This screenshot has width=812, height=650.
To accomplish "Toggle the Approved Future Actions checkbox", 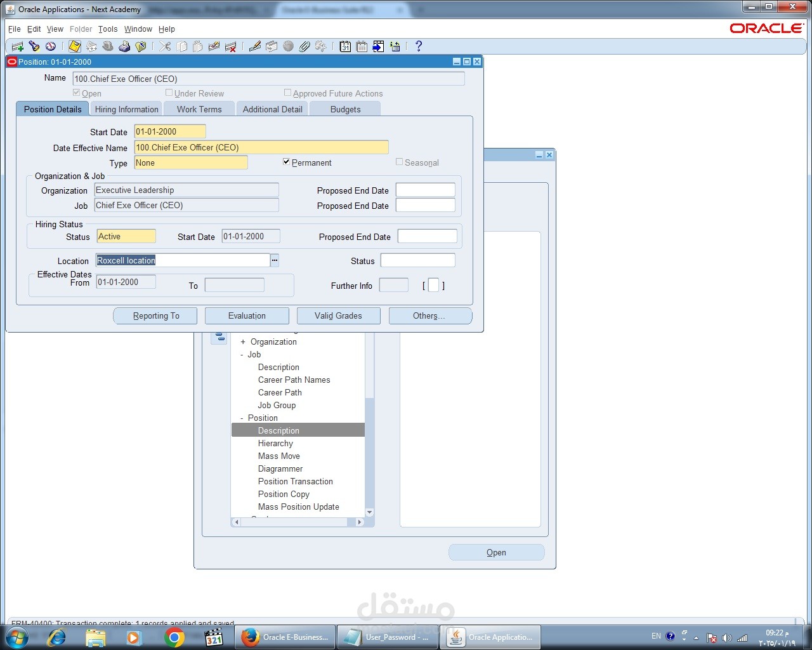I will tap(288, 93).
